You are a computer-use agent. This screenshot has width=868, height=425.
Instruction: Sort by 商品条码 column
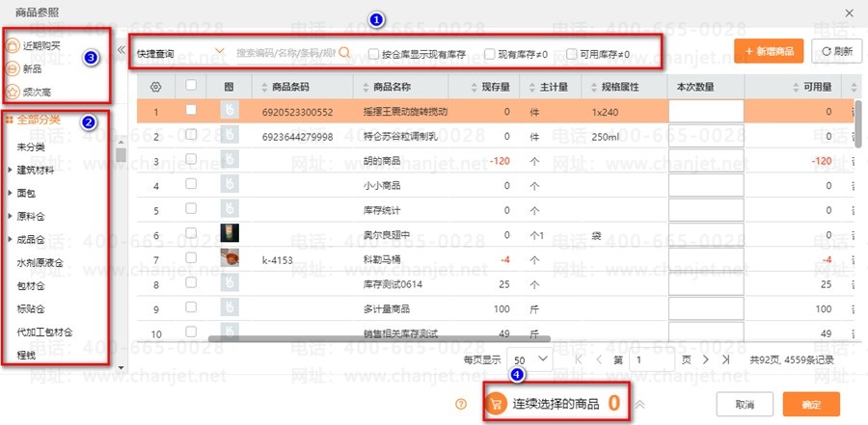coord(263,88)
